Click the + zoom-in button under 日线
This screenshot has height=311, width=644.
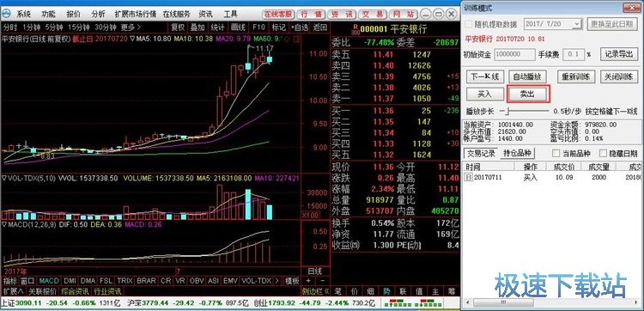(308, 281)
